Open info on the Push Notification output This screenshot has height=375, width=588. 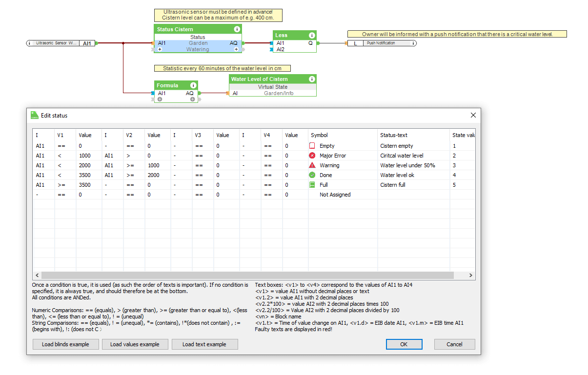[x=413, y=43]
